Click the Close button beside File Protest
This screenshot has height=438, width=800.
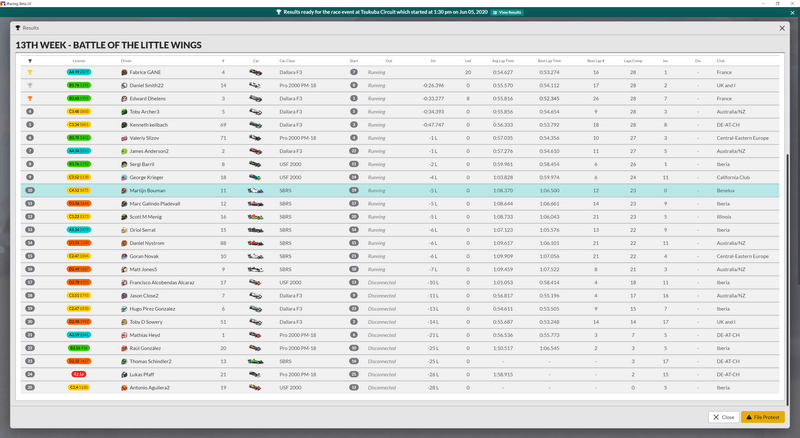coord(723,417)
